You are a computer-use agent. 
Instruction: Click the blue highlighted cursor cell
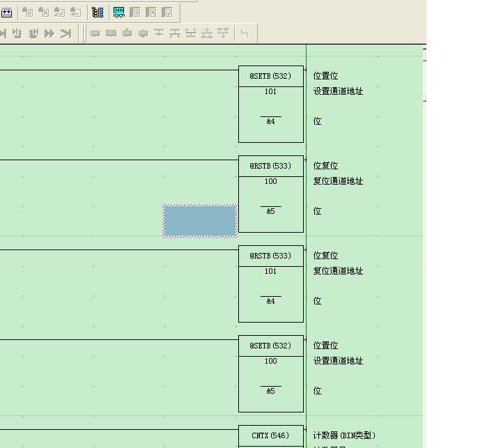click(200, 221)
